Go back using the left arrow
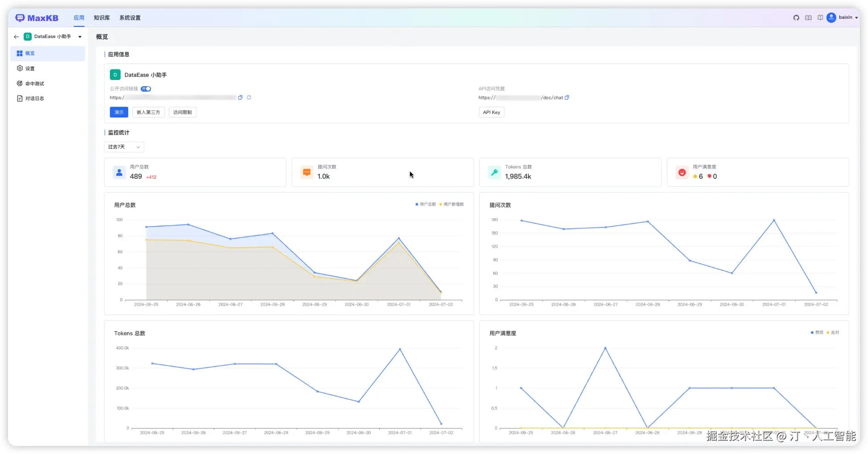The image size is (868, 454). (17, 37)
